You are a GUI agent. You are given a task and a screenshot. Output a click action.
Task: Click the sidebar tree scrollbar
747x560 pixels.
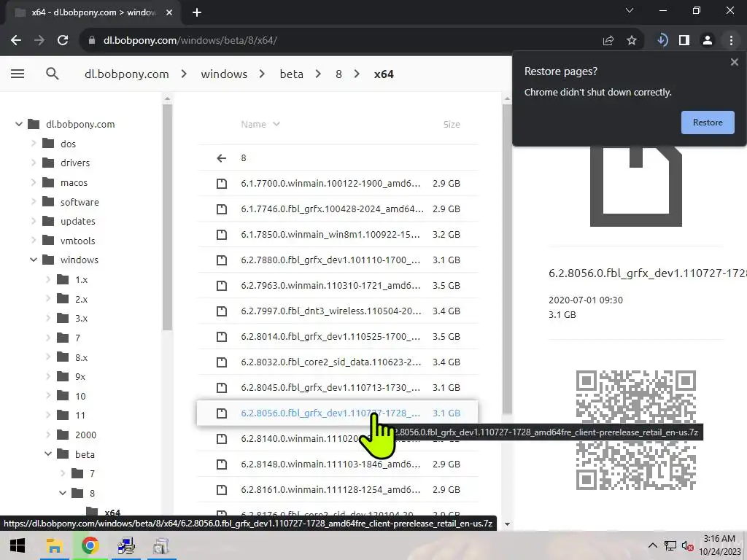point(167,217)
